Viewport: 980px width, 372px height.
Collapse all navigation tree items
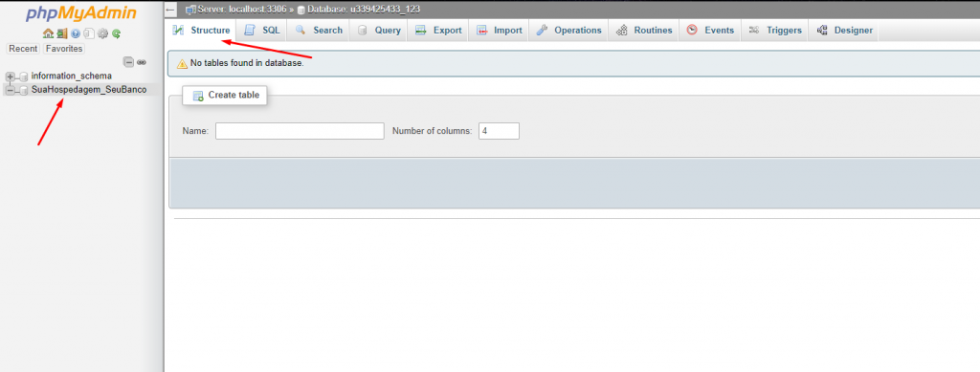pyautogui.click(x=128, y=62)
